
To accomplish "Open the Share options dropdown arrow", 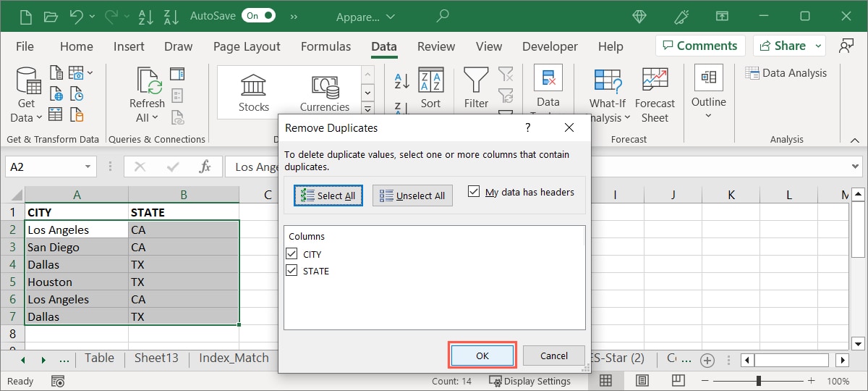I will click(818, 46).
